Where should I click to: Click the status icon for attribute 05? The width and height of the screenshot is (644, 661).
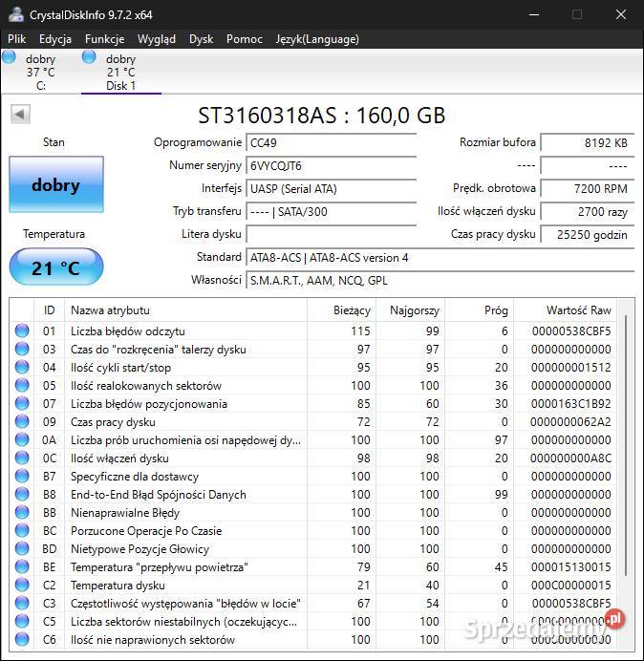point(22,386)
